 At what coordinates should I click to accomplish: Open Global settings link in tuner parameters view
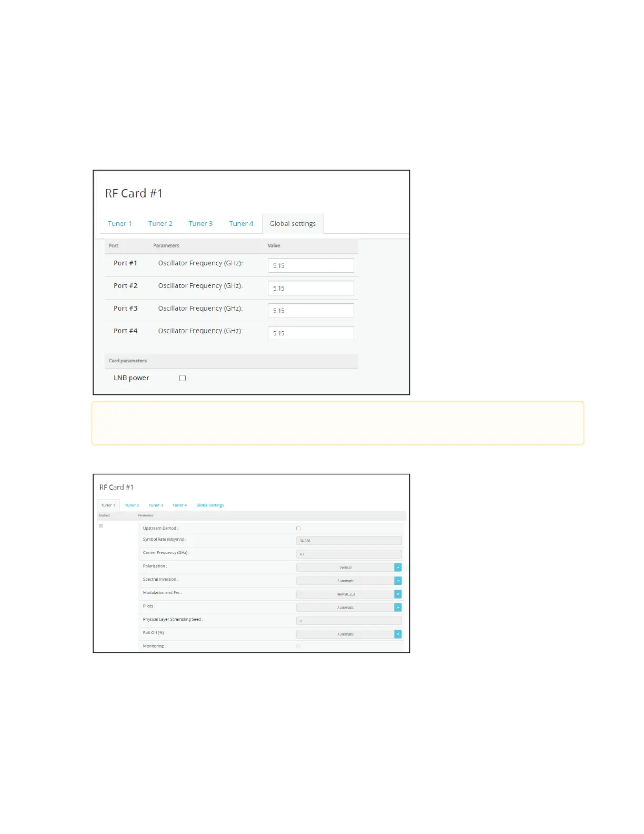point(210,505)
